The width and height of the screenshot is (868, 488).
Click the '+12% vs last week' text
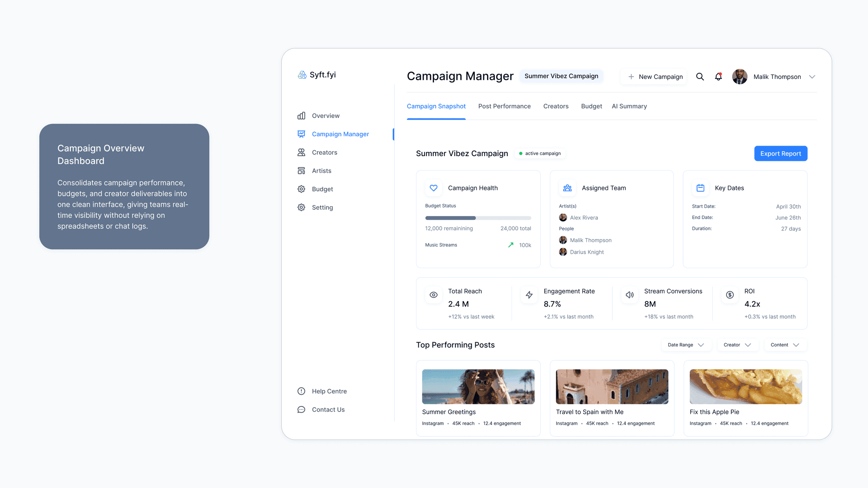point(471,317)
